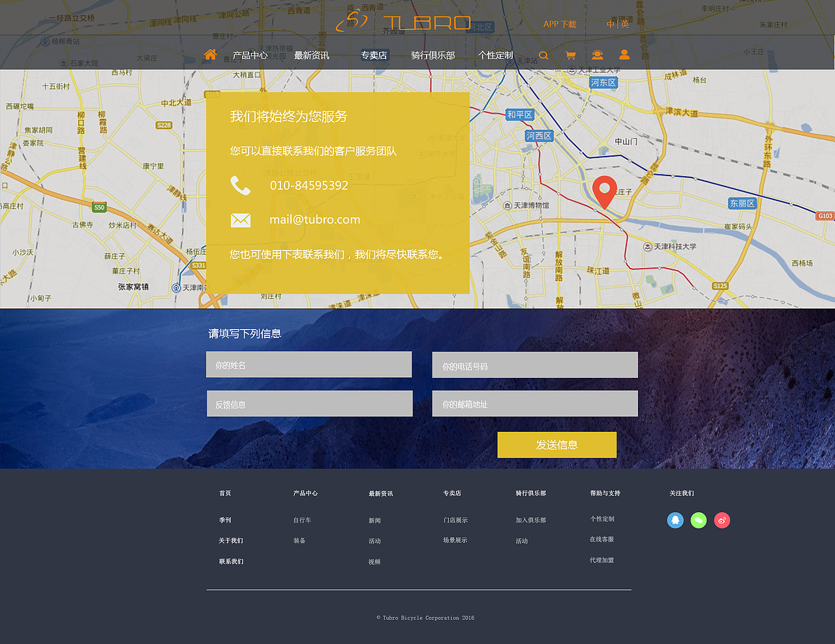Open the blue QQ social icon
The width and height of the screenshot is (835, 644).
[x=675, y=520]
